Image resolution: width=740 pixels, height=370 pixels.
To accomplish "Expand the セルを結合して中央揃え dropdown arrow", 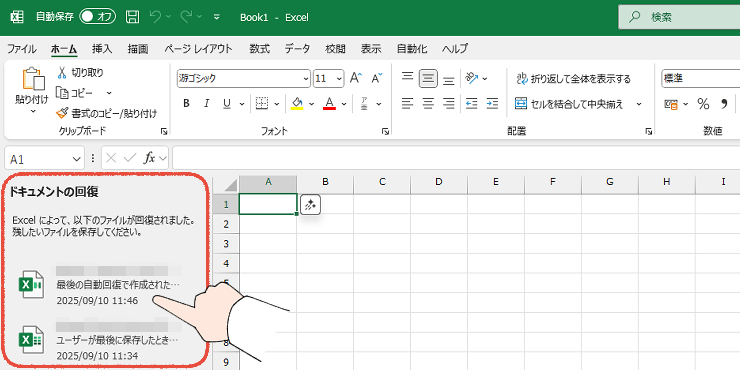I will point(639,103).
